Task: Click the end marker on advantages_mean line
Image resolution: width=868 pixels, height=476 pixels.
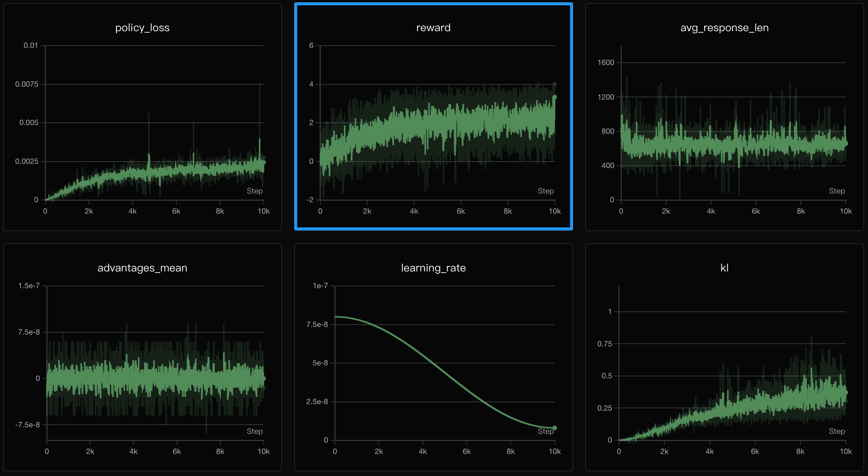Action: click(x=264, y=379)
